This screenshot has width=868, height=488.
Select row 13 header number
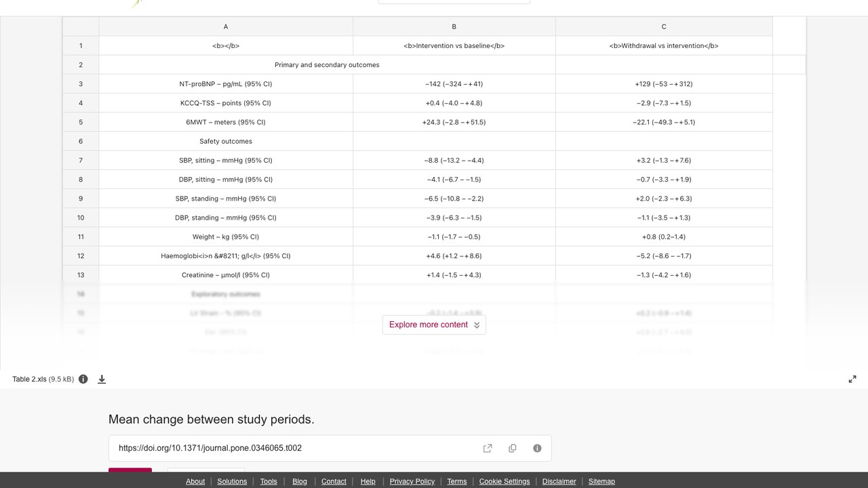coord(81,275)
